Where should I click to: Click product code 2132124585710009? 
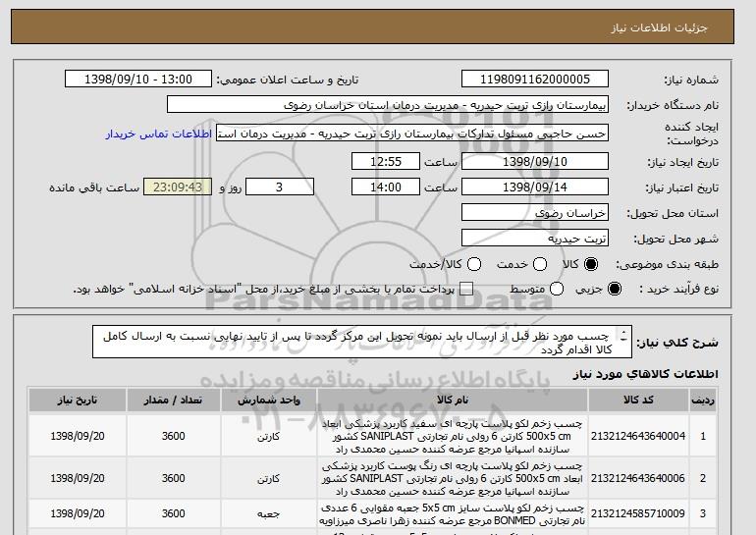(638, 513)
